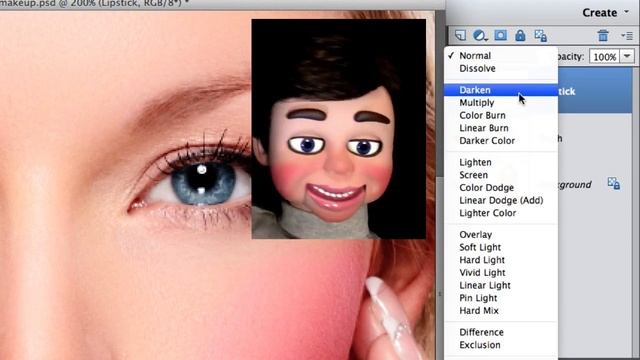The image size is (640, 360).
Task: Choose Darken blend mode
Action: [x=501, y=90]
